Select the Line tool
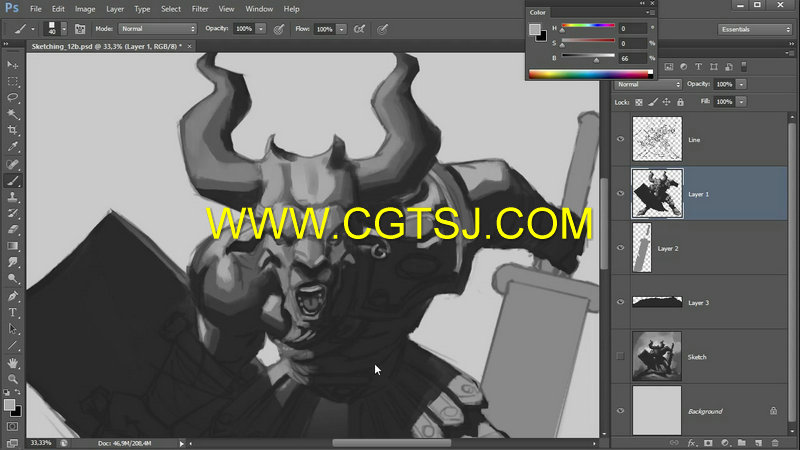 [x=13, y=345]
